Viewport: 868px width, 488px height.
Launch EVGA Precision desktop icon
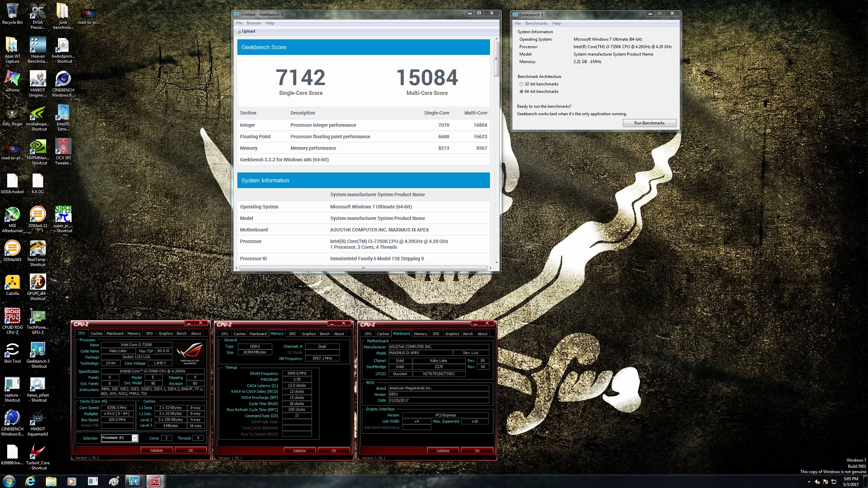click(38, 16)
